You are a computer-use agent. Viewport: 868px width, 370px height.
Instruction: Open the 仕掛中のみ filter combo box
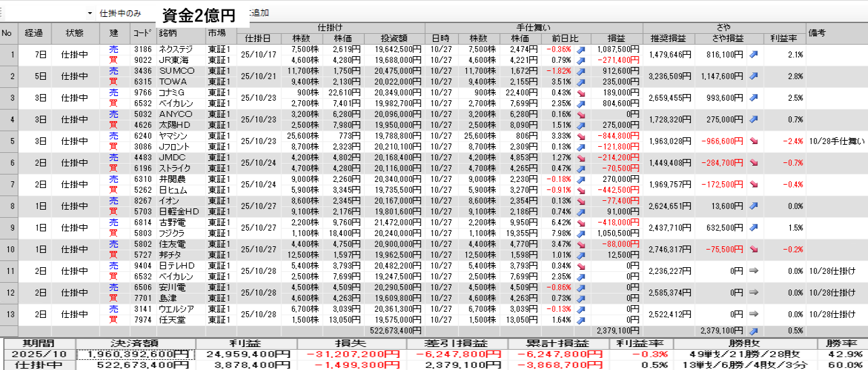pyautogui.click(x=120, y=14)
